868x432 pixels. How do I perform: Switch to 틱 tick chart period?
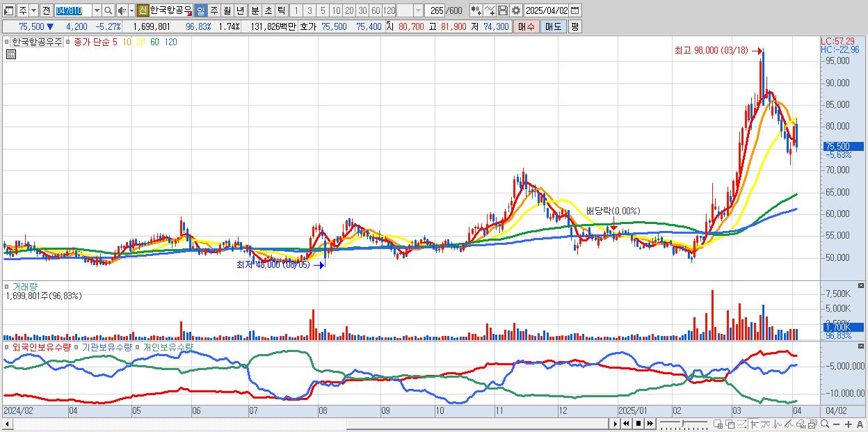pos(281,10)
